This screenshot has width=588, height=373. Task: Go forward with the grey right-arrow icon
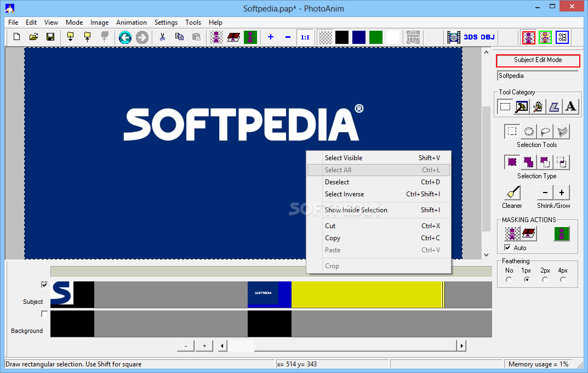142,37
